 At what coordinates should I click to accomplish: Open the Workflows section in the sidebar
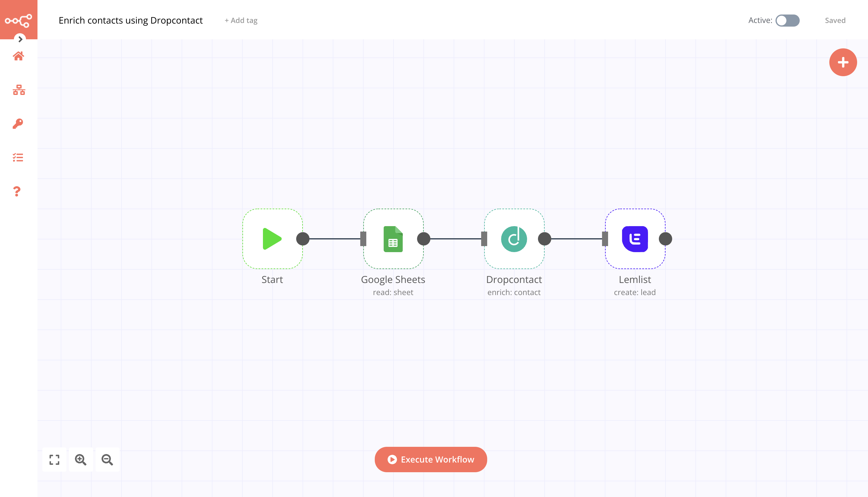[18, 90]
